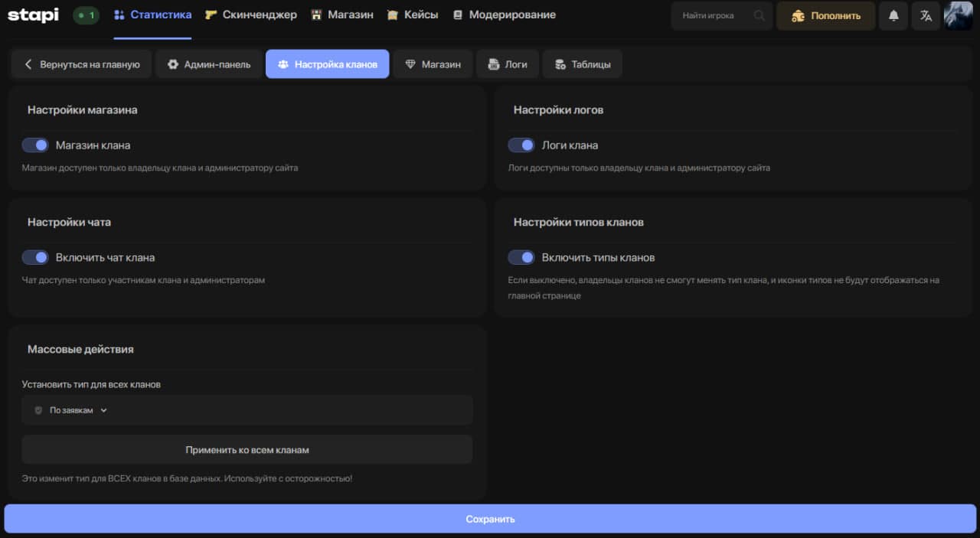Toggle the Включить типы кланов switch
Image resolution: width=980 pixels, height=538 pixels.
(521, 257)
